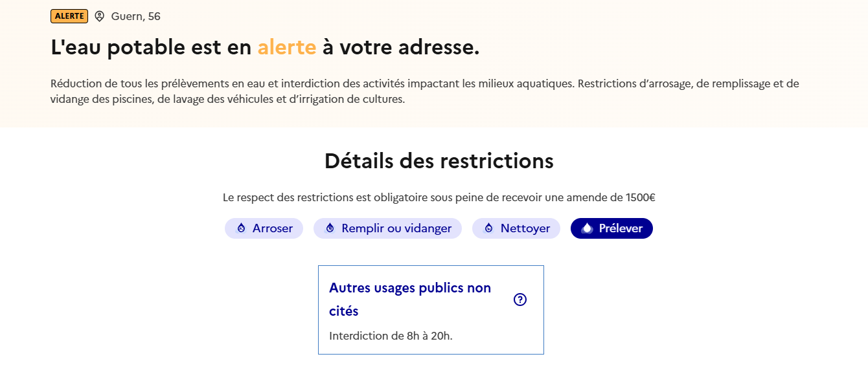Click the Détails des restrictions heading
The width and height of the screenshot is (868, 372).
coord(439,160)
